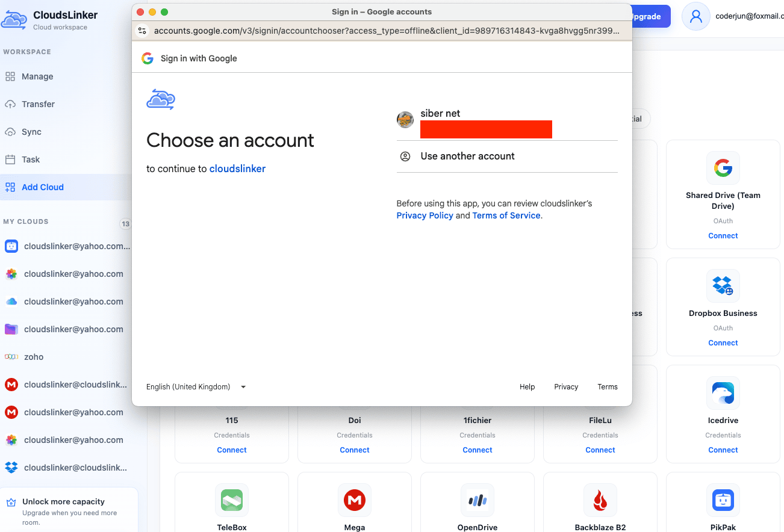This screenshot has width=784, height=532.
Task: Click the Dropbox Business icon
Action: [723, 286]
